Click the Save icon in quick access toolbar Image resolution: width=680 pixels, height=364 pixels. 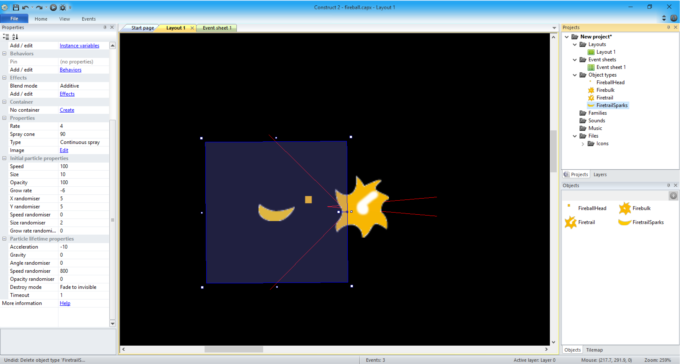[x=16, y=7]
